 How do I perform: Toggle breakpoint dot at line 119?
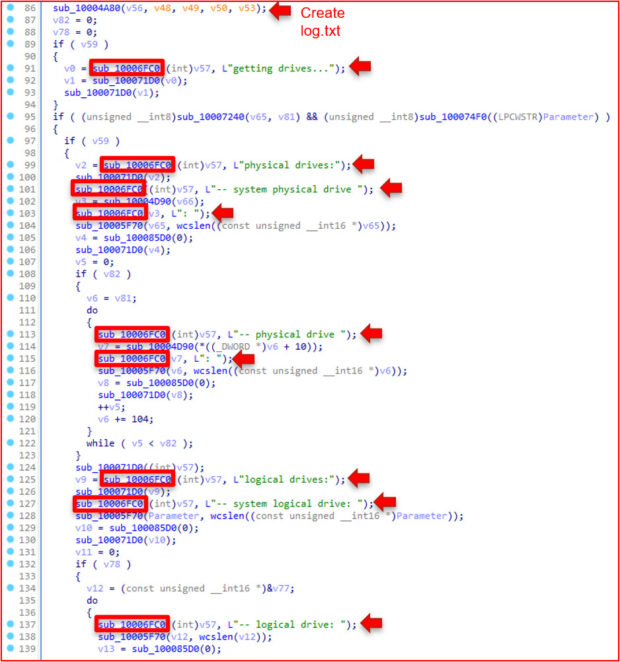click(11, 407)
